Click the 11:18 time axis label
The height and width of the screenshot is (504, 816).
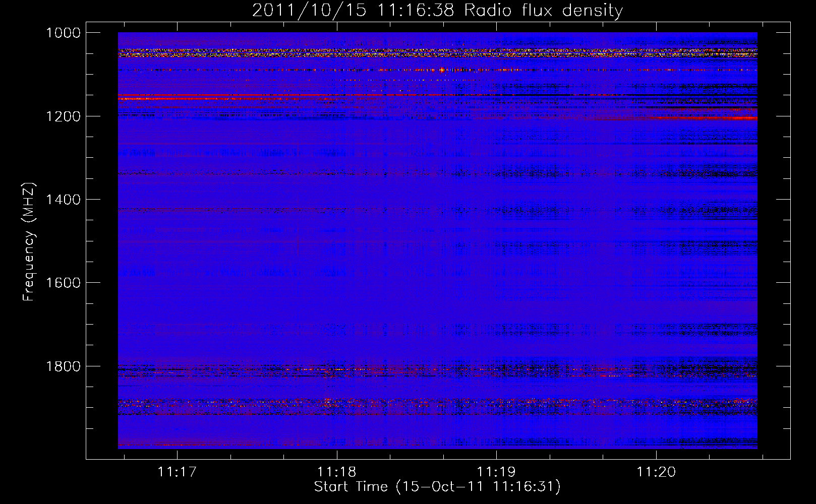click(x=336, y=472)
